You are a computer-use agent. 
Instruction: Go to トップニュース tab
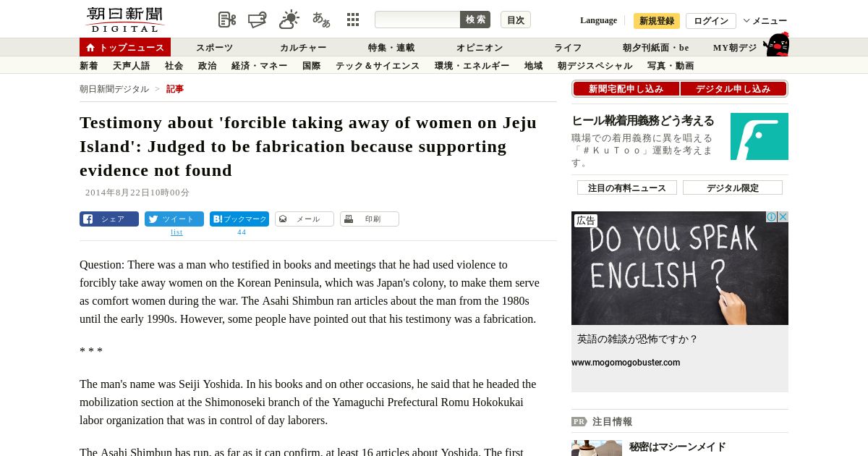(x=125, y=47)
